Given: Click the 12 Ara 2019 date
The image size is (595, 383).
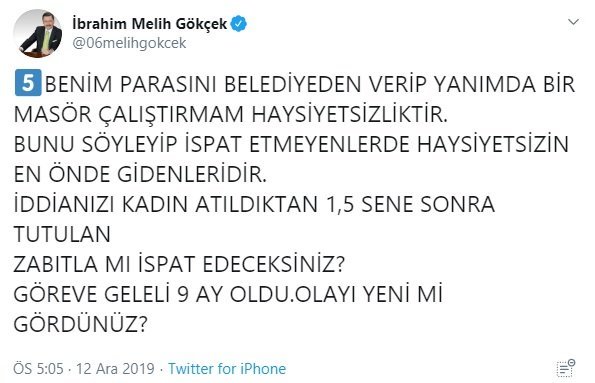Looking at the screenshot, I should click(x=115, y=369).
